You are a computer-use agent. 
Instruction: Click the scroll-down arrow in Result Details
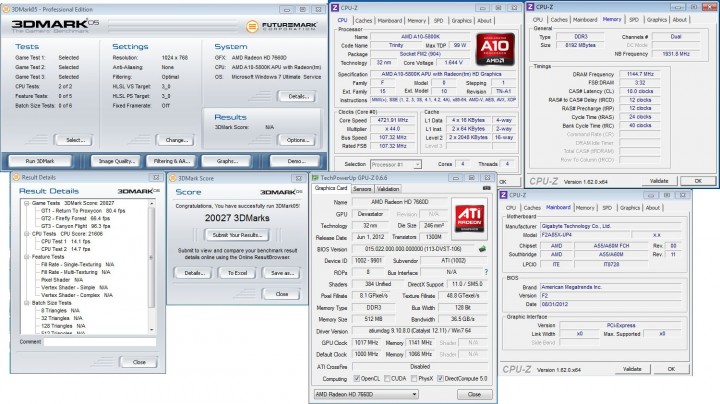coord(152,330)
